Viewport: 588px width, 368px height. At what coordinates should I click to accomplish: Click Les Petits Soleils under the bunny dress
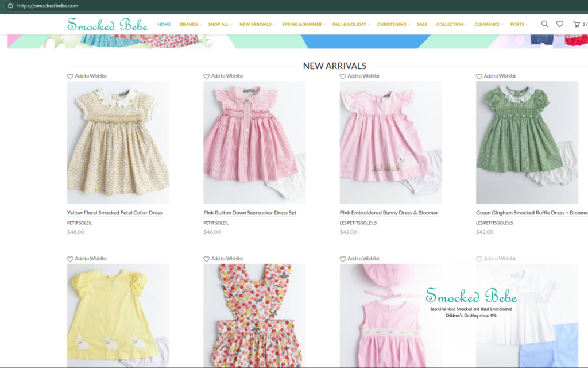click(x=358, y=223)
